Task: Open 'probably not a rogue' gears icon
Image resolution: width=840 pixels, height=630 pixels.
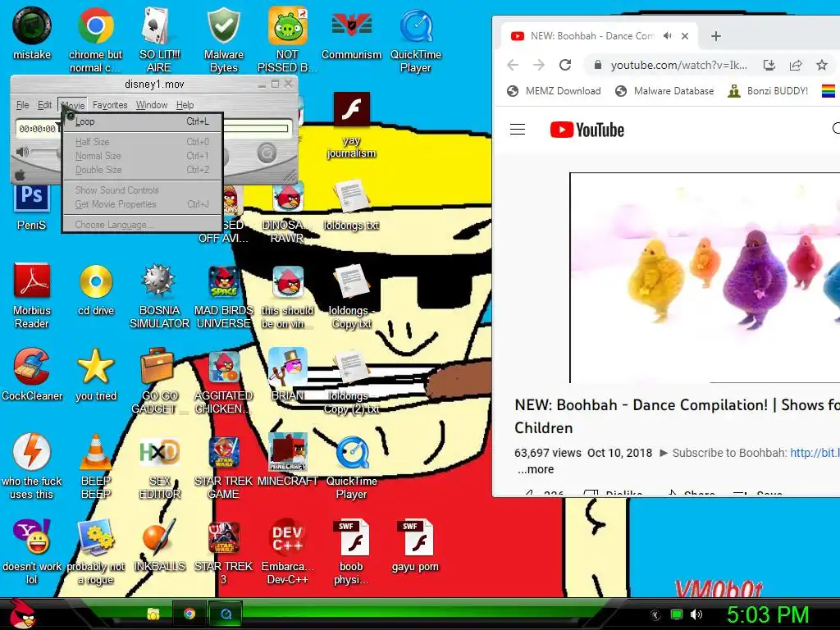Action: click(95, 536)
